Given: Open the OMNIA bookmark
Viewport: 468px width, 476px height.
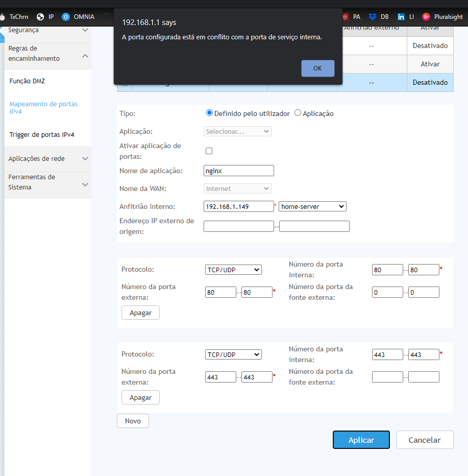Looking at the screenshot, I should point(79,16).
